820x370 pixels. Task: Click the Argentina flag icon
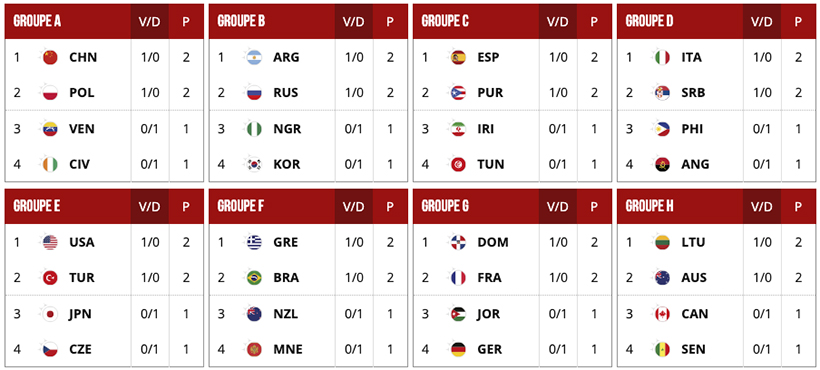pyautogui.click(x=254, y=57)
